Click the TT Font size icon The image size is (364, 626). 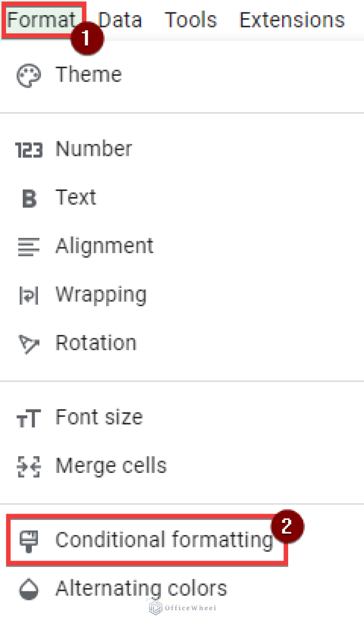point(28,417)
